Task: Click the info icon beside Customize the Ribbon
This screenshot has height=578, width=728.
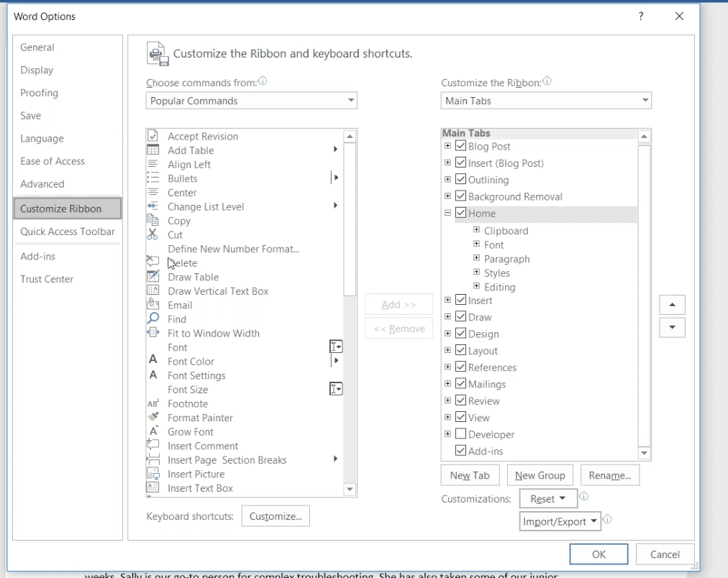Action: pyautogui.click(x=547, y=81)
